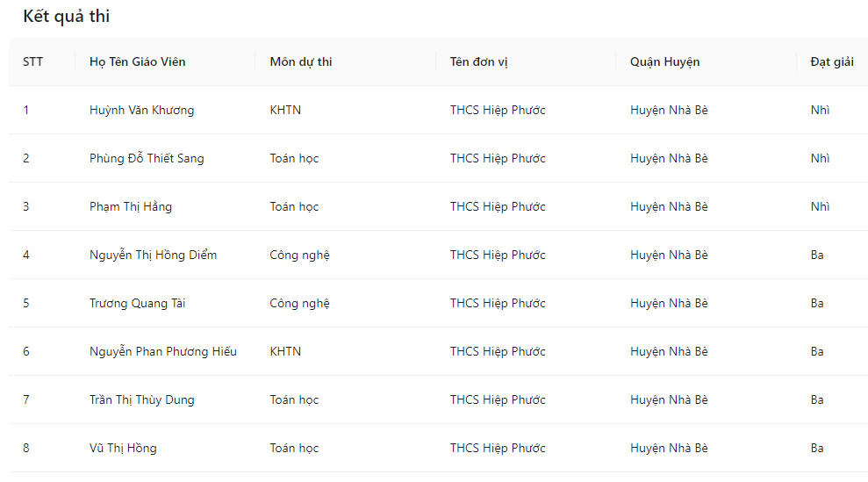Click the Vũ Thị Hồng row name
The height and width of the screenshot is (482, 868).
coord(123,448)
